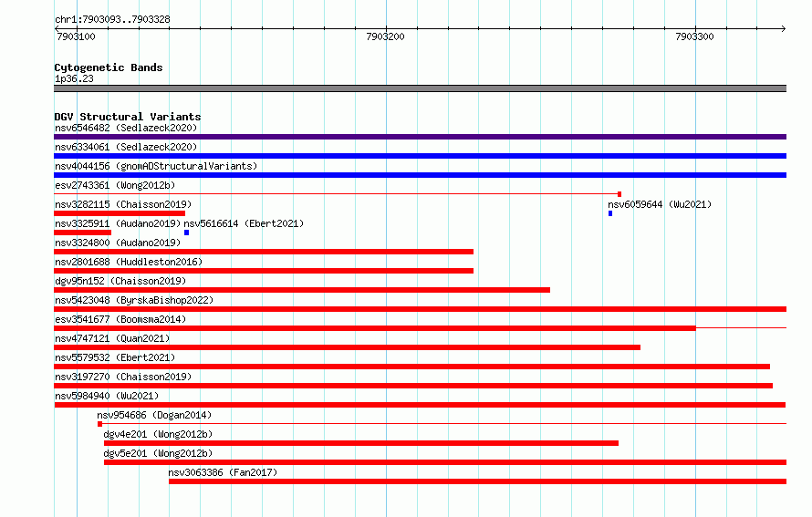Click the red end marker of esv2743361

click(619, 194)
